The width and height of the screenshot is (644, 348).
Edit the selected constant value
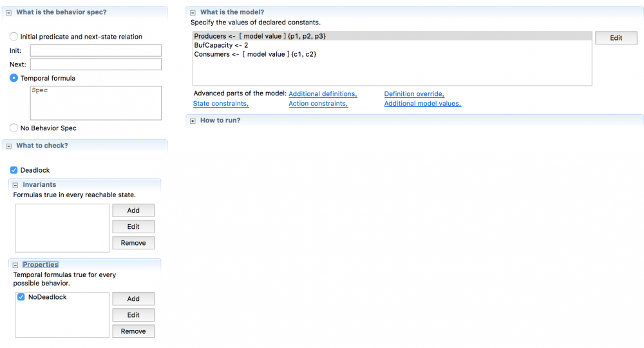(616, 38)
